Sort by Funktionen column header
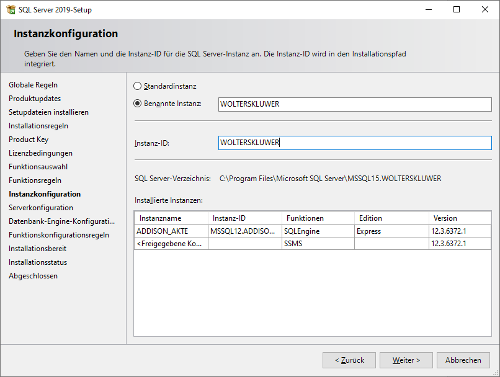This screenshot has height=377, width=500. (318, 218)
